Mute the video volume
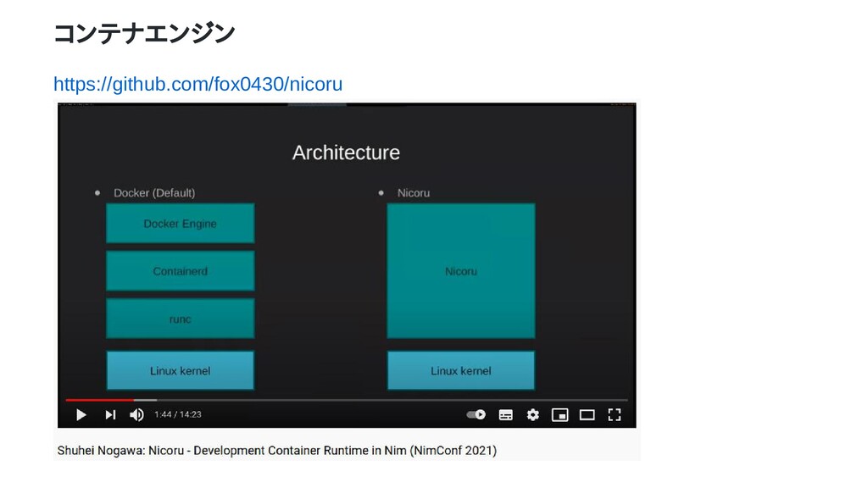The height and width of the screenshot is (488, 868). tap(136, 414)
